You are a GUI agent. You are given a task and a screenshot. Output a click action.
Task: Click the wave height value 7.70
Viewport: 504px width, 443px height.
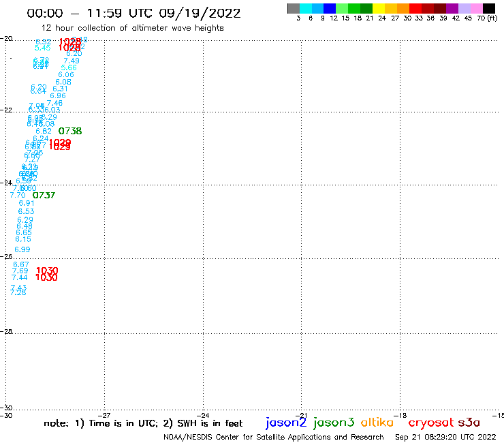coord(17,196)
